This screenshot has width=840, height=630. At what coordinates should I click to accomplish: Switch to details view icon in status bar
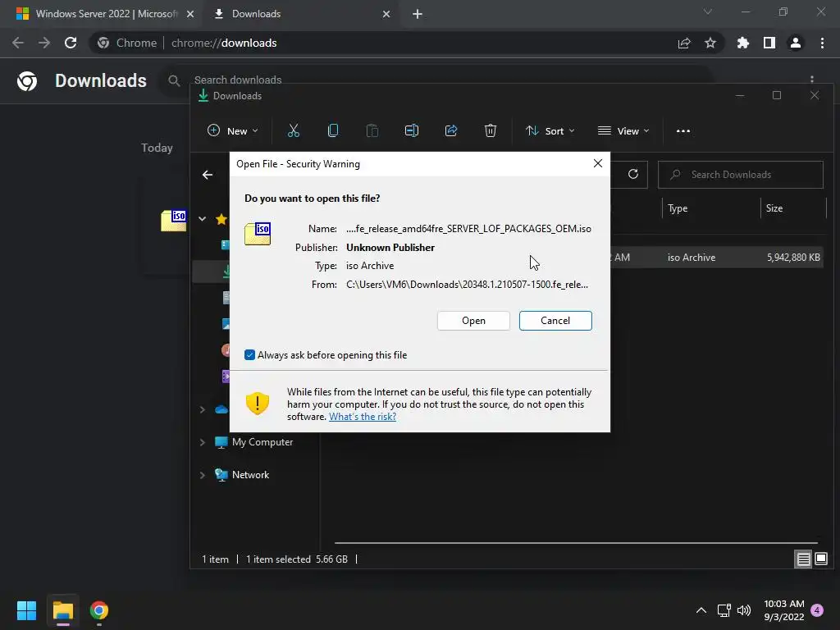804,559
